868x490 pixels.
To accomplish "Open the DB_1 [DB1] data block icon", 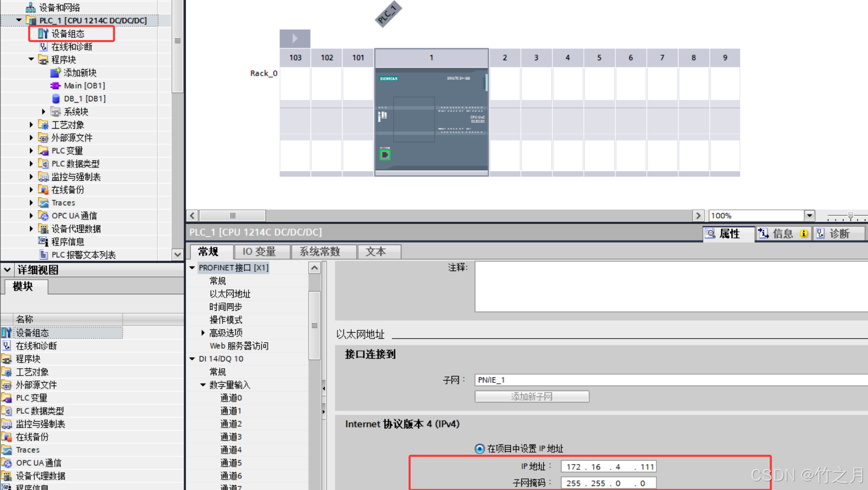I will [56, 99].
